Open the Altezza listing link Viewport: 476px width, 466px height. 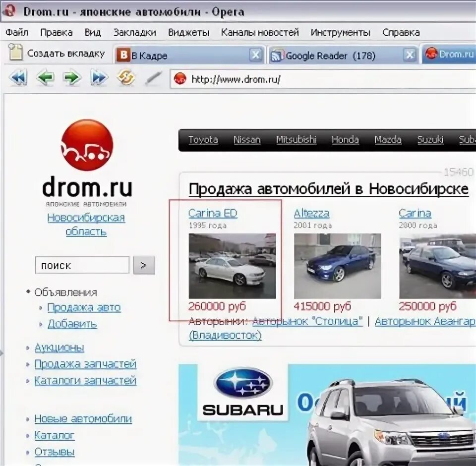click(311, 213)
